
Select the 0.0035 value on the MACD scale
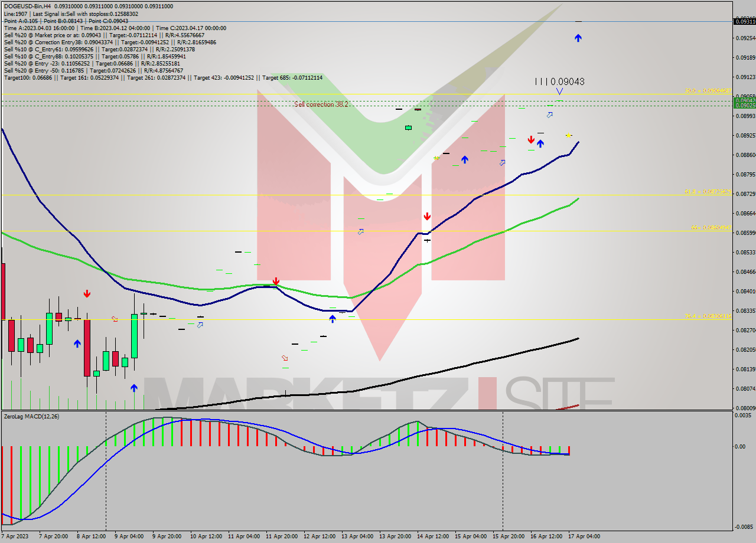pos(744,416)
